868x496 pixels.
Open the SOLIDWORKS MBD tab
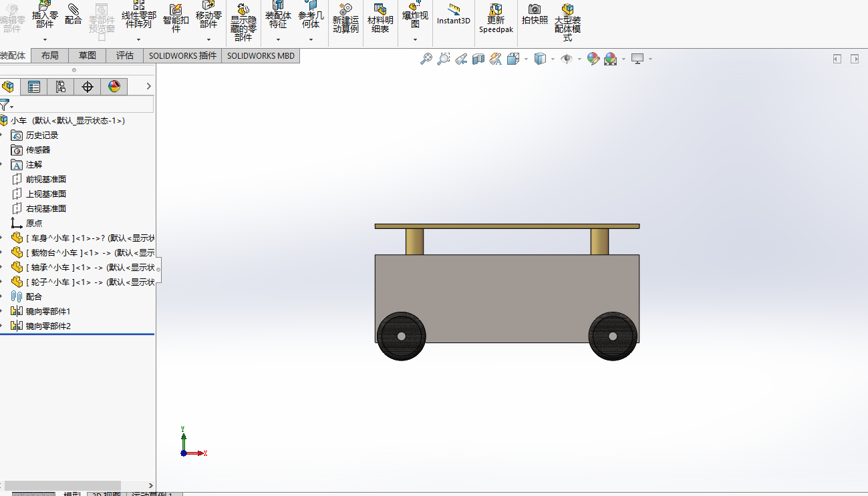pos(261,55)
